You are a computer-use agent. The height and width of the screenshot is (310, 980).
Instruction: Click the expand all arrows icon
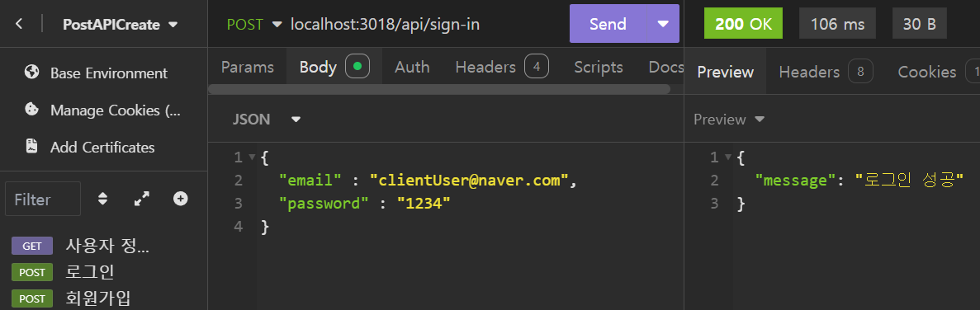click(x=142, y=199)
